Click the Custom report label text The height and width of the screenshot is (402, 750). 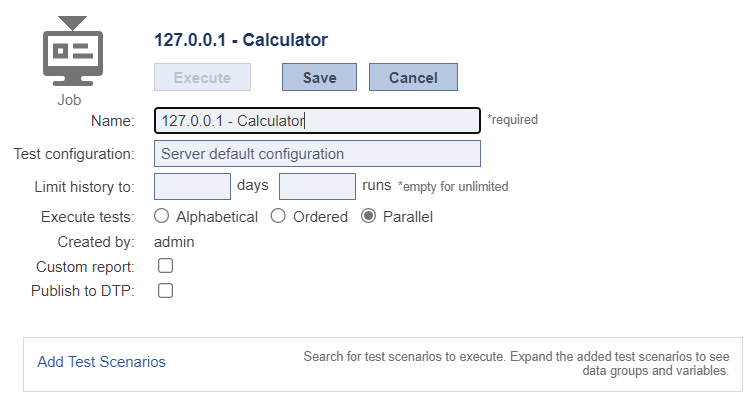coord(85,267)
